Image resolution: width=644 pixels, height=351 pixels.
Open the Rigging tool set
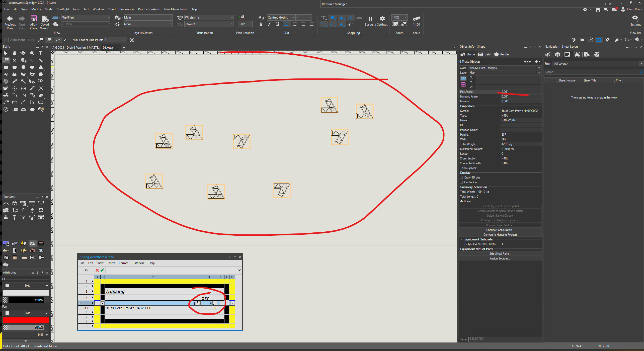(32, 243)
